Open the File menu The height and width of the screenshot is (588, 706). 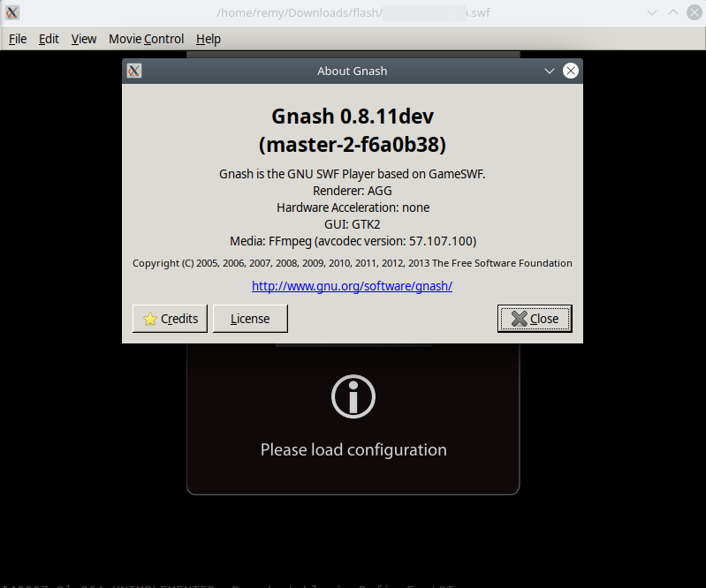click(18, 39)
